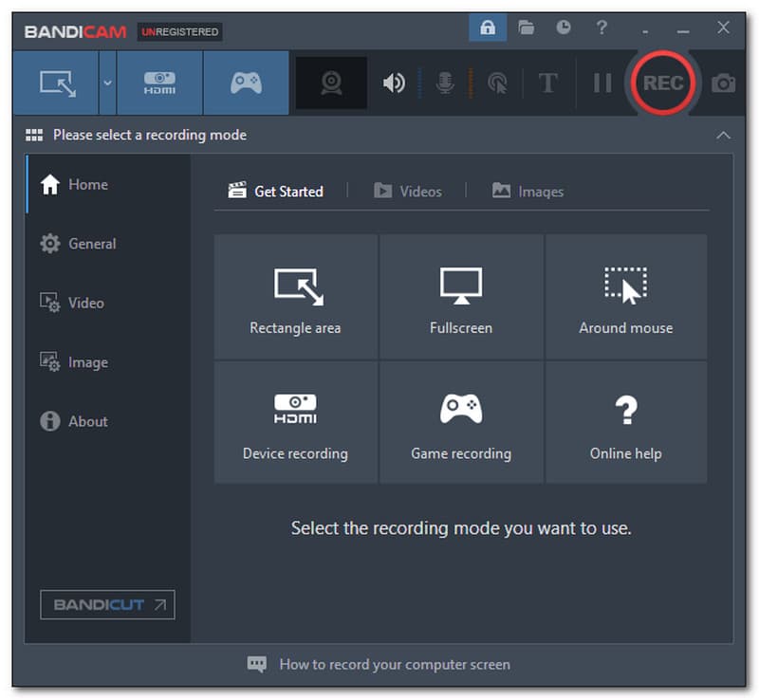This screenshot has height=700, width=759.
Task: Open Image settings in the sidebar
Action: [x=108, y=362]
